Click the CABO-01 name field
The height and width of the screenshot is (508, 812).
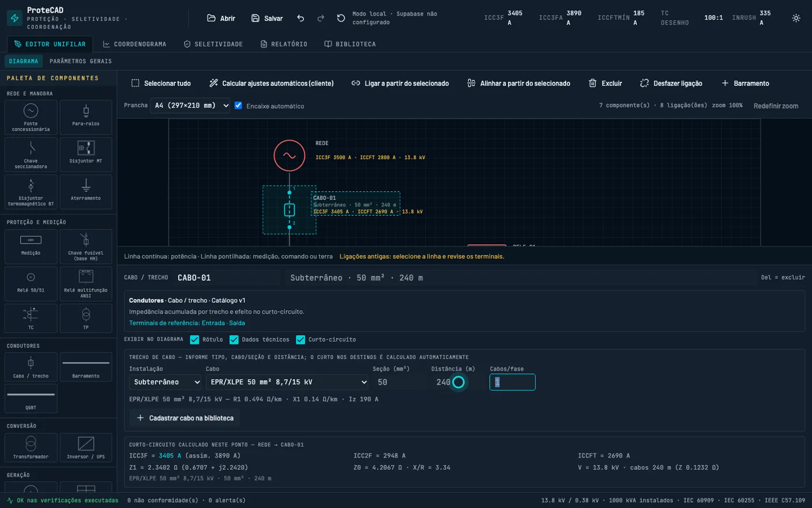(226, 278)
